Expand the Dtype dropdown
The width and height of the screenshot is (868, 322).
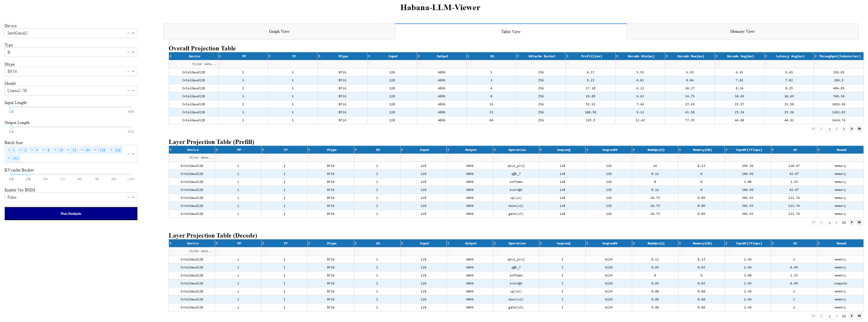tap(133, 71)
